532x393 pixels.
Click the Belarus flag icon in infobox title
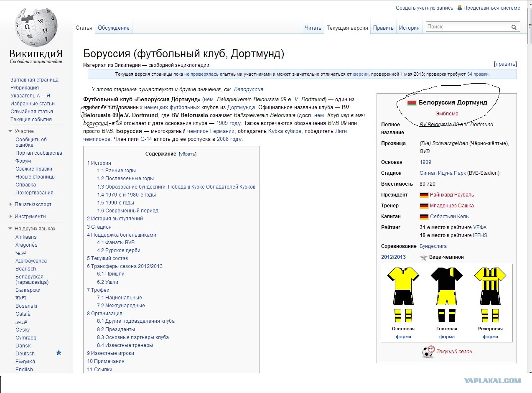click(412, 103)
